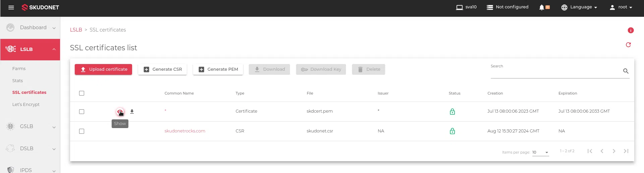This screenshot has width=644, height=173.
Task: Click the Generate CSR button
Action: tap(163, 69)
